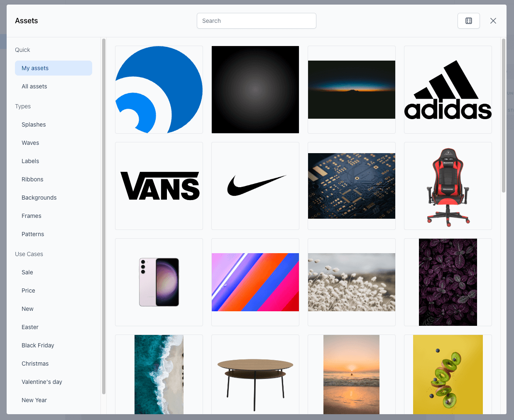
Task: Choose the colorful diagonal stripes background
Action: point(255,282)
